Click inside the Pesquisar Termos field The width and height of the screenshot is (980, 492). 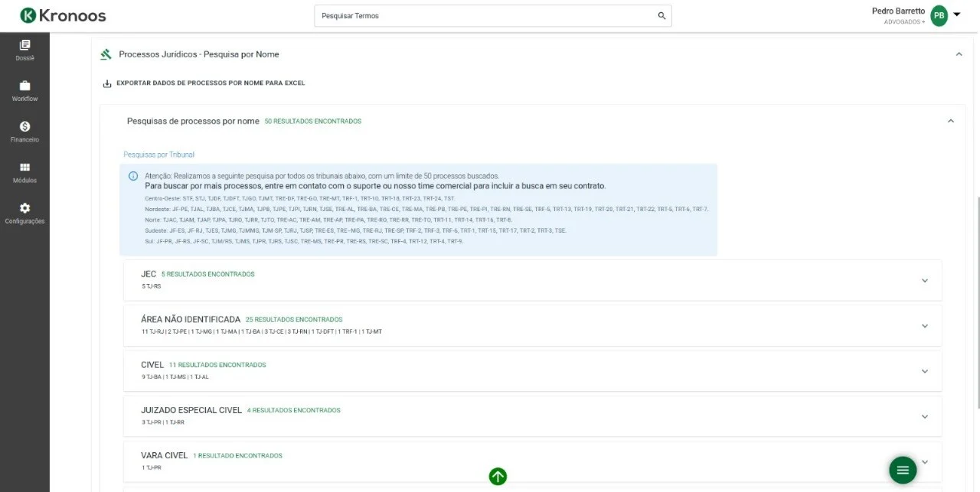459,15
